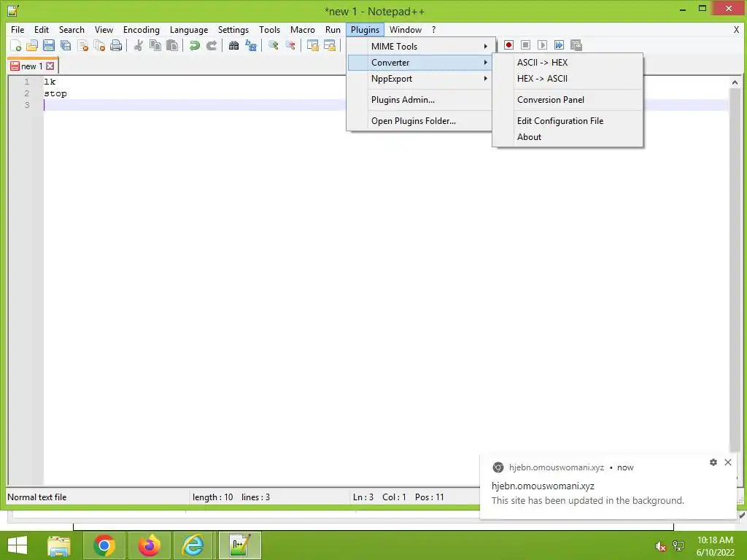The image size is (747, 560).
Task: Toggle synchronize horizontal scrolling icon
Action: click(x=329, y=45)
